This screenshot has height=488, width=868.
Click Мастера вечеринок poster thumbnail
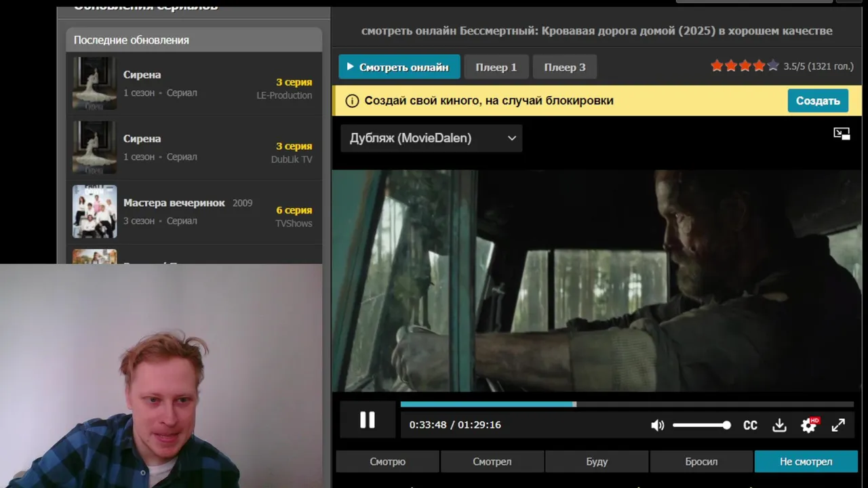coord(95,211)
